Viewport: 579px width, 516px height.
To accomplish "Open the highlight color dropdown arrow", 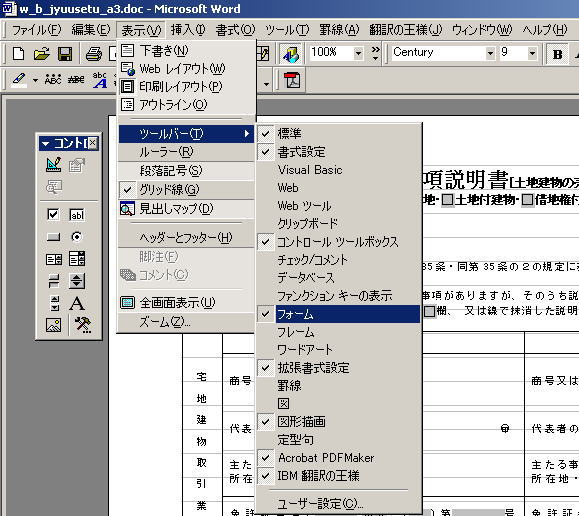I will (x=35, y=80).
